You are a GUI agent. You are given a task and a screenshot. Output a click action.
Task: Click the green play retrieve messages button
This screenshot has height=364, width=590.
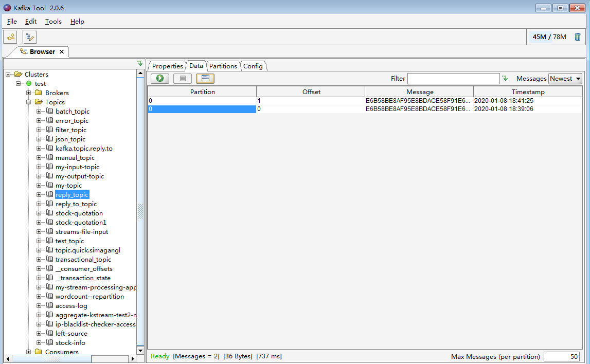point(160,78)
